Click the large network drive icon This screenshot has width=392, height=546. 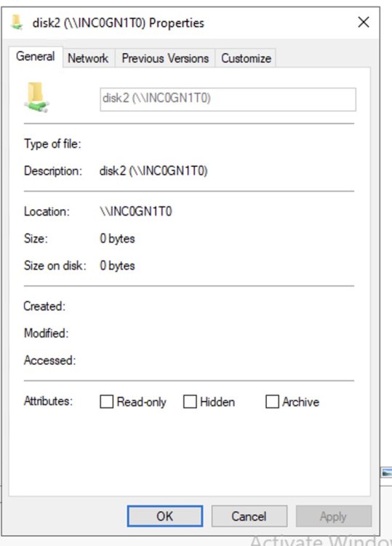pyautogui.click(x=36, y=97)
